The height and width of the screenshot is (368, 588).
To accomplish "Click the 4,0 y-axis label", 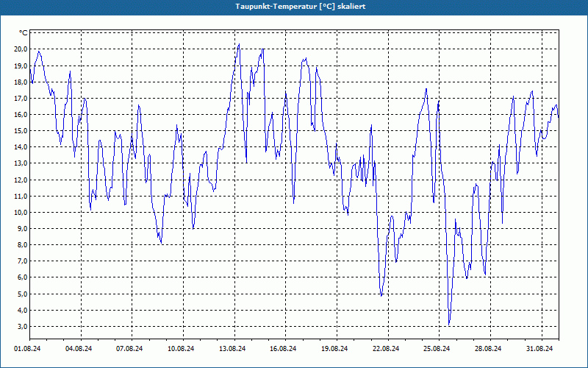I will pyautogui.click(x=22, y=310).
